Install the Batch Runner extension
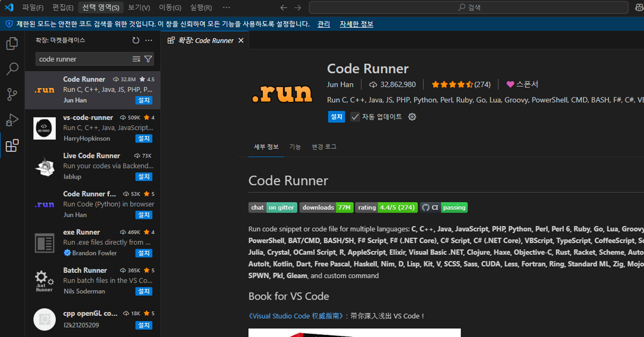 (x=144, y=291)
